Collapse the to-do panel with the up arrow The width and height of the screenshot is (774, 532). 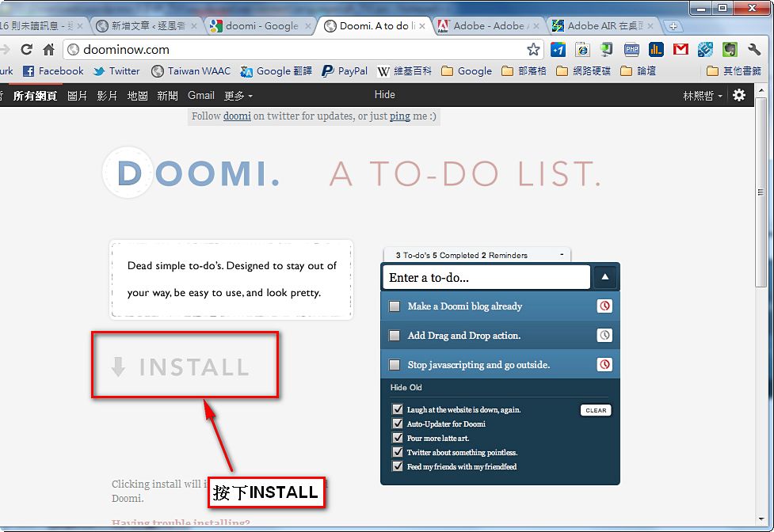click(x=604, y=277)
